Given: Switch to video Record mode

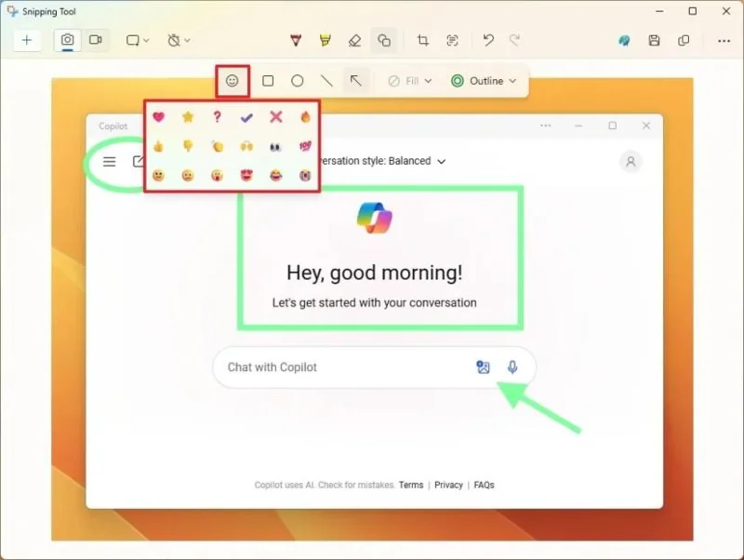Looking at the screenshot, I should [x=96, y=40].
